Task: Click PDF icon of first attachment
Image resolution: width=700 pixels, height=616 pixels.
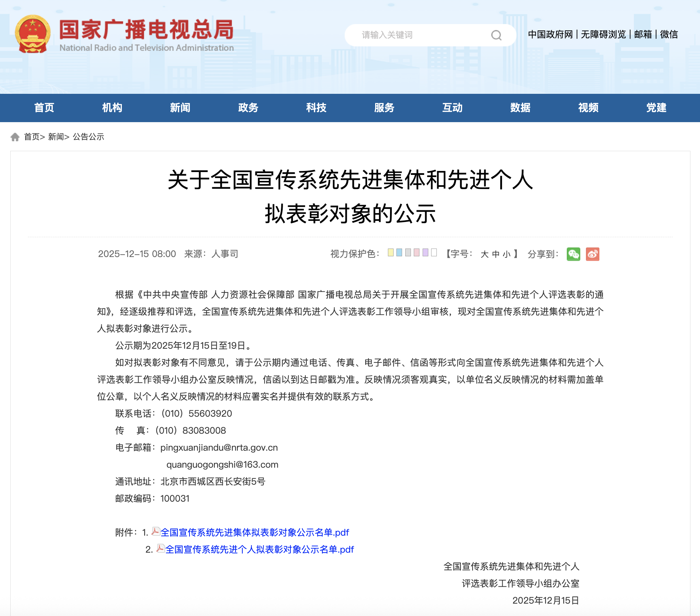Action: click(x=156, y=531)
